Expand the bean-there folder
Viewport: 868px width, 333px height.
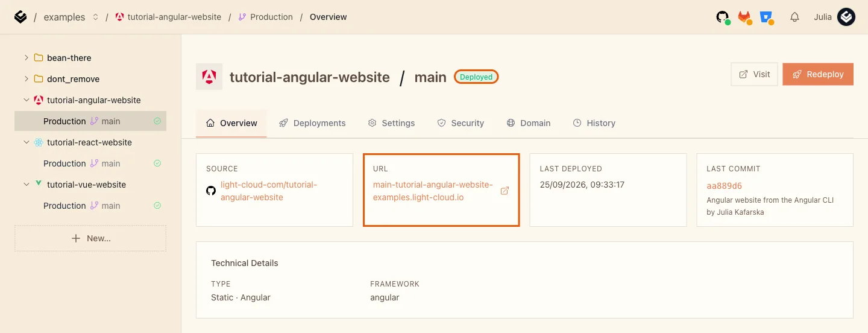(26, 58)
